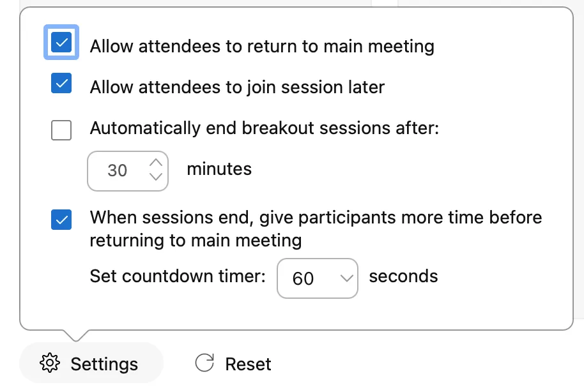Uncheck the give participants more time checkbox

point(61,220)
